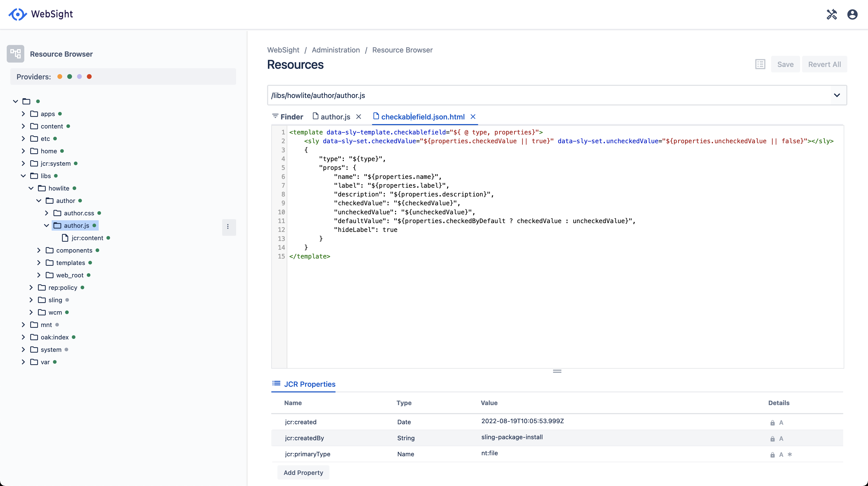Toggle the lavender provider dot filter
The height and width of the screenshot is (486, 868).
[79, 77]
